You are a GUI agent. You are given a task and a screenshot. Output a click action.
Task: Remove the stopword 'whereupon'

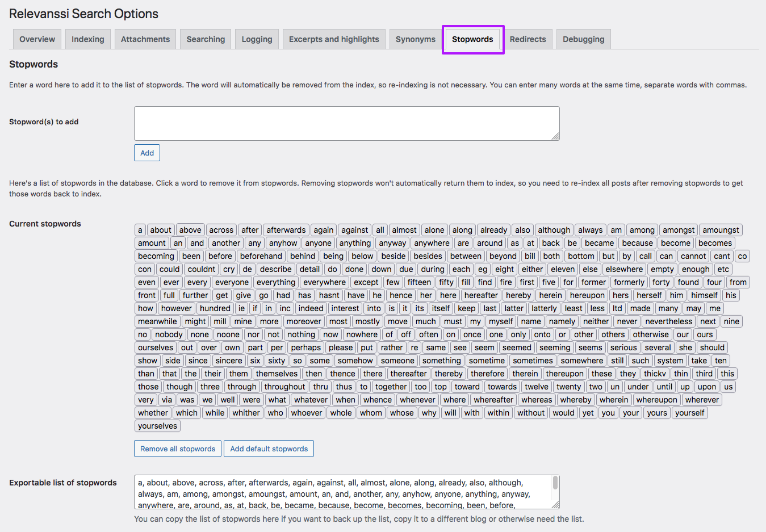[x=657, y=400]
